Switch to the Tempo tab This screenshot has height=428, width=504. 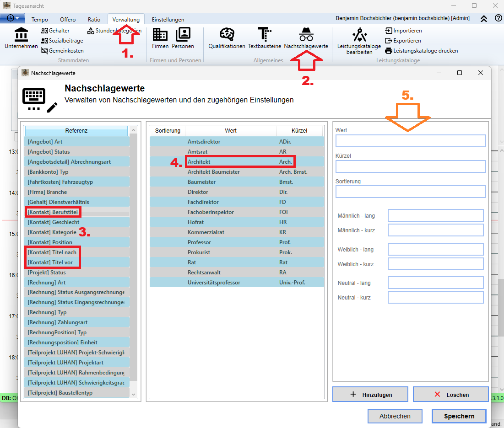[39, 20]
